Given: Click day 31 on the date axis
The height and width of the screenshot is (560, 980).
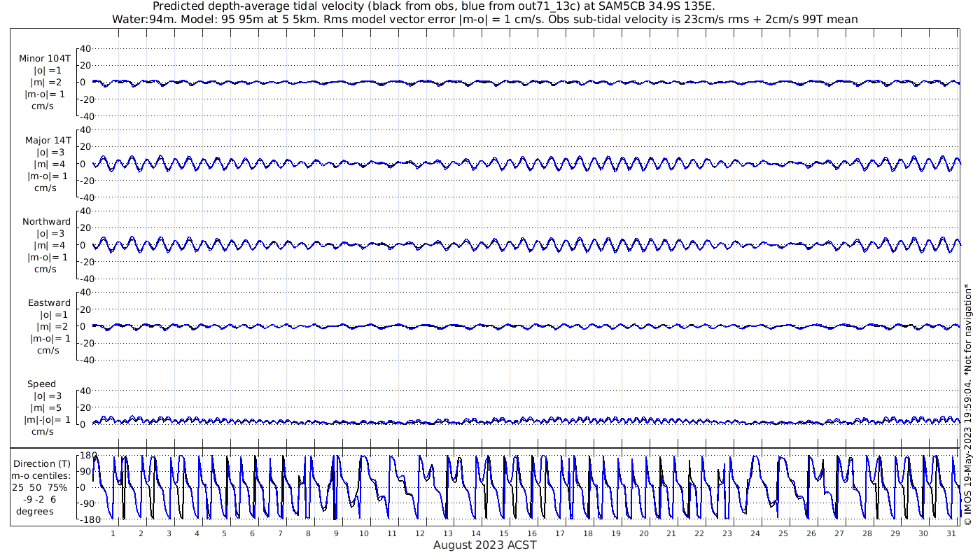Looking at the screenshot, I should click(x=951, y=533).
